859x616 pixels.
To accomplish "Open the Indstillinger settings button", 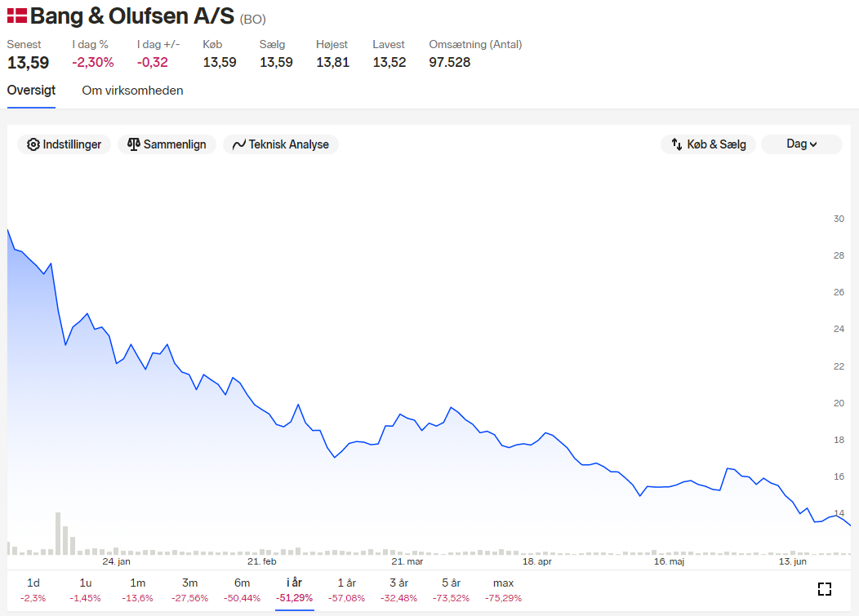I will tap(64, 144).
